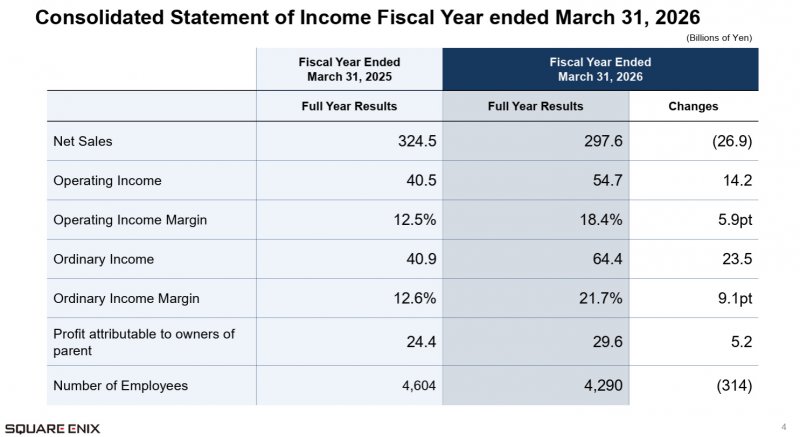Screen dimensions: 800x437
Task: Select the Changes column header
Action: [693, 106]
